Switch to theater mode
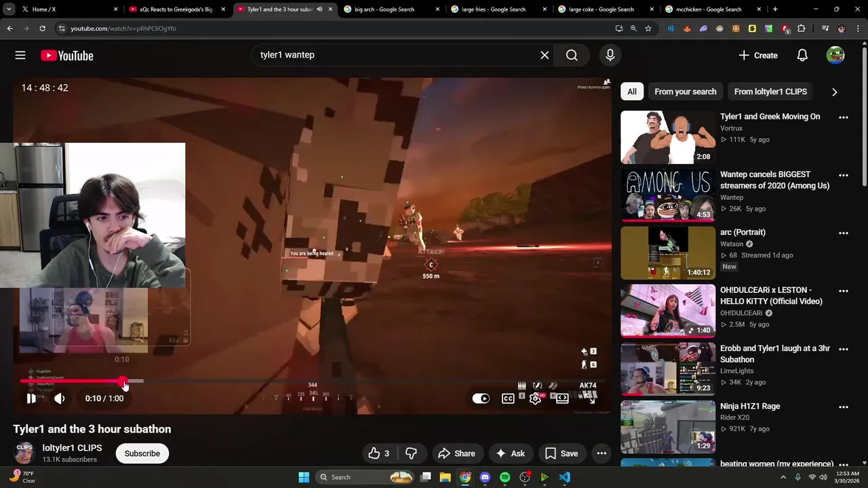 pos(562,399)
